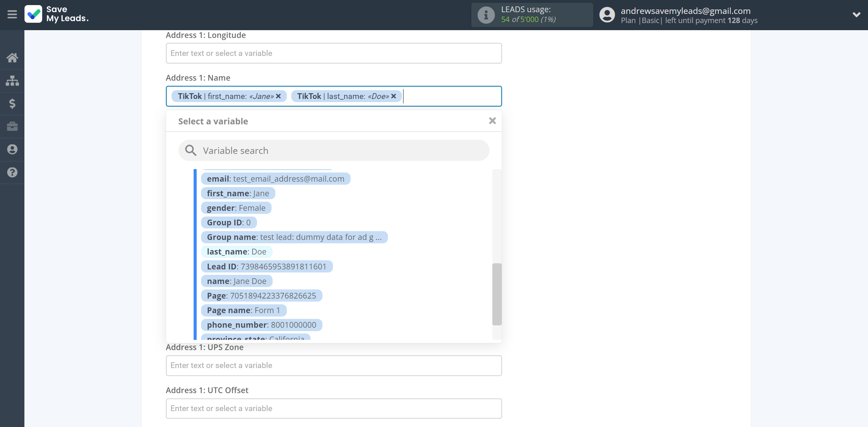Expand the account dropdown chevron

856,15
